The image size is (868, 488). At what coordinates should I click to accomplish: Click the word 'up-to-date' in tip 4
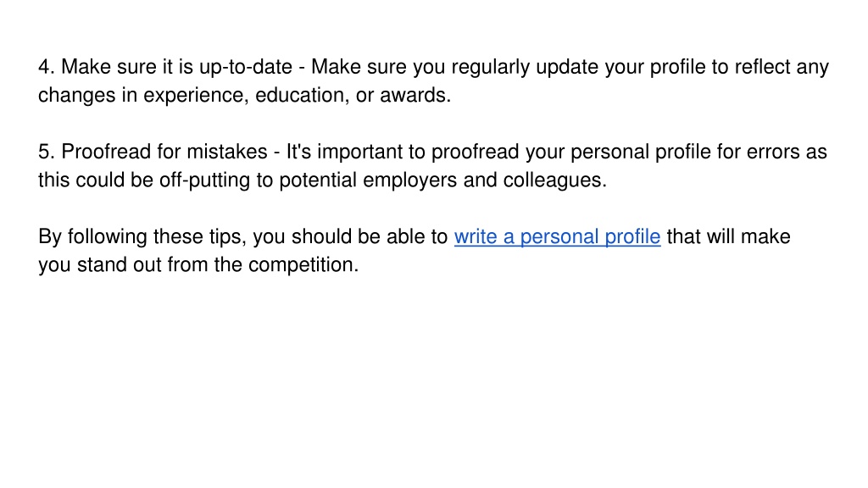246,68
